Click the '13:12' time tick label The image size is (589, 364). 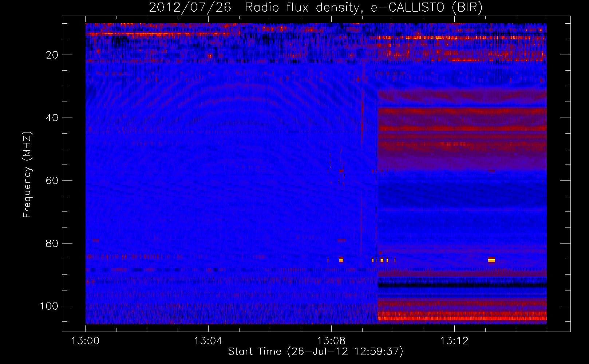click(454, 341)
